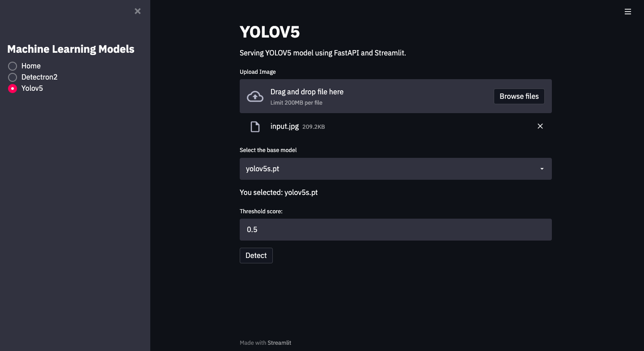The height and width of the screenshot is (351, 644).
Task: Click the YOLOV5 page title
Action: (270, 32)
